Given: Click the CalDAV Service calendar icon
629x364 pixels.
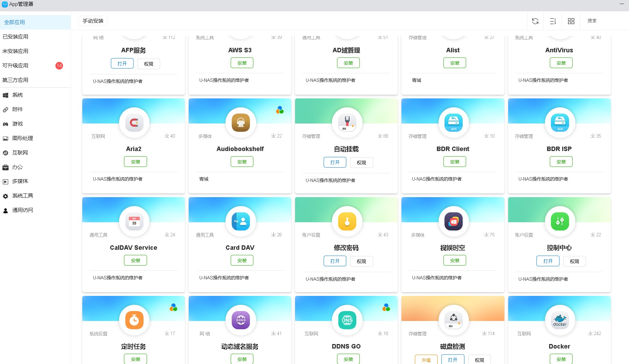Looking at the screenshot, I should [x=134, y=221].
